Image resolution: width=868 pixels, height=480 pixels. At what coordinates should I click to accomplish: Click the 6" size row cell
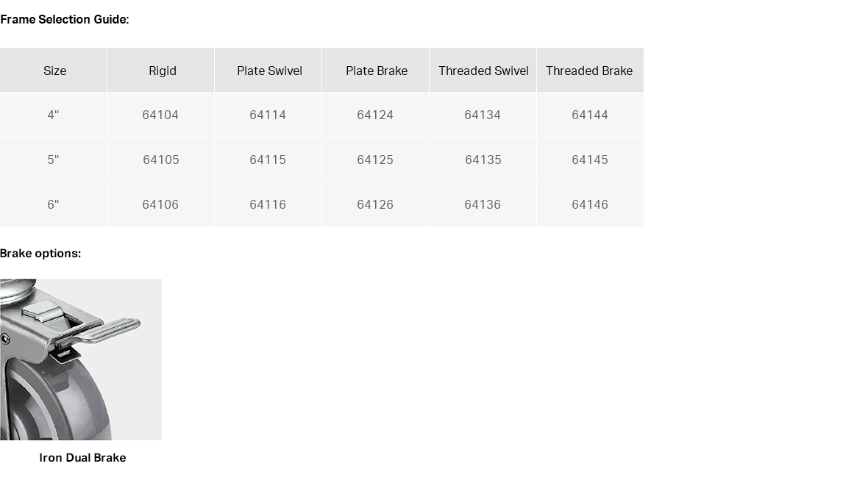coord(53,204)
